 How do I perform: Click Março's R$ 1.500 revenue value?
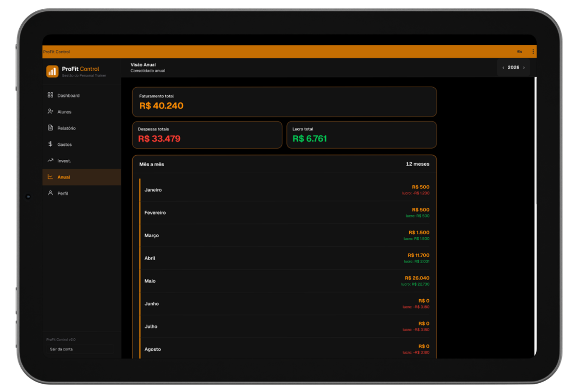[x=419, y=233]
